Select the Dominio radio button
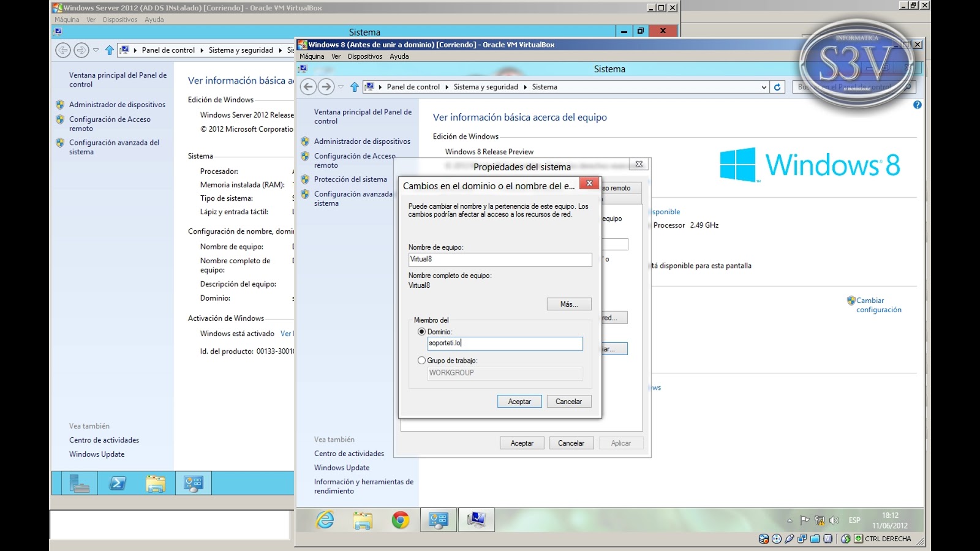This screenshot has height=551, width=980. point(421,332)
